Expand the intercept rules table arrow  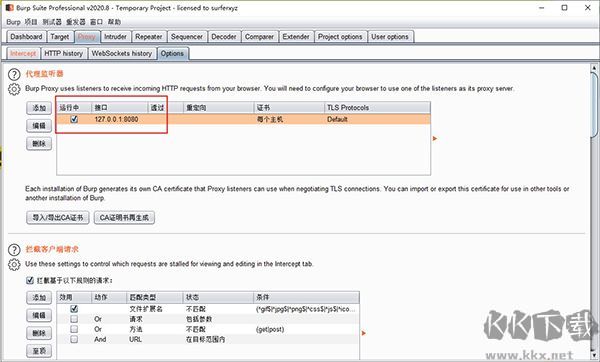pos(364,333)
